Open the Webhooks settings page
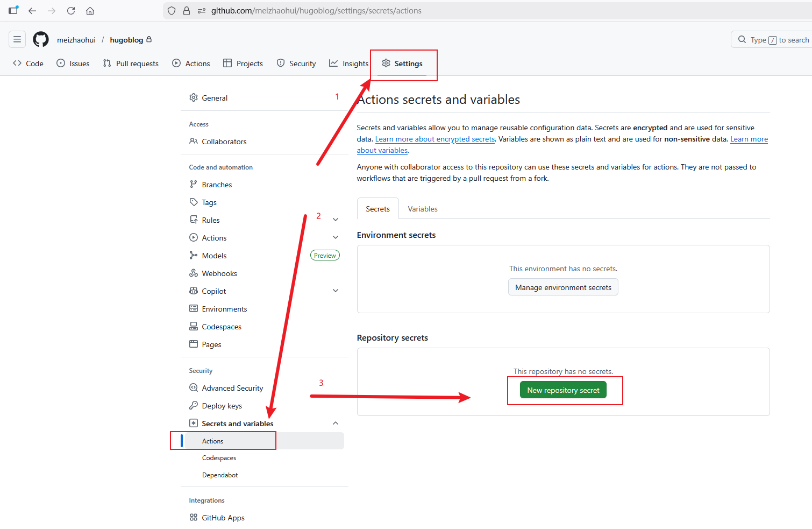 click(219, 273)
